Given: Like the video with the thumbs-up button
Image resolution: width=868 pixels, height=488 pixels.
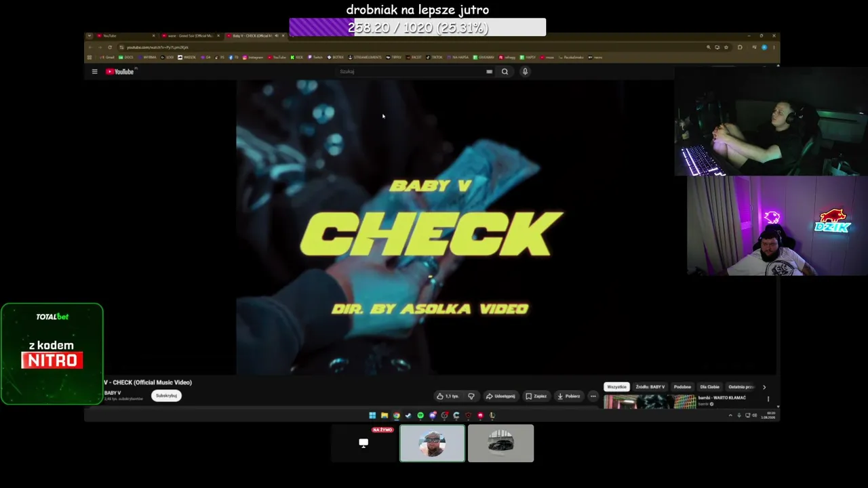Looking at the screenshot, I should [448, 396].
